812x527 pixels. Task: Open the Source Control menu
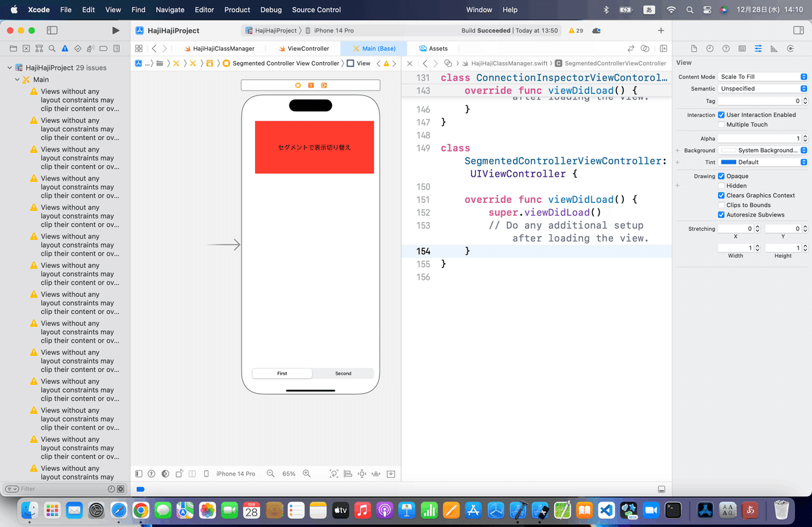316,9
